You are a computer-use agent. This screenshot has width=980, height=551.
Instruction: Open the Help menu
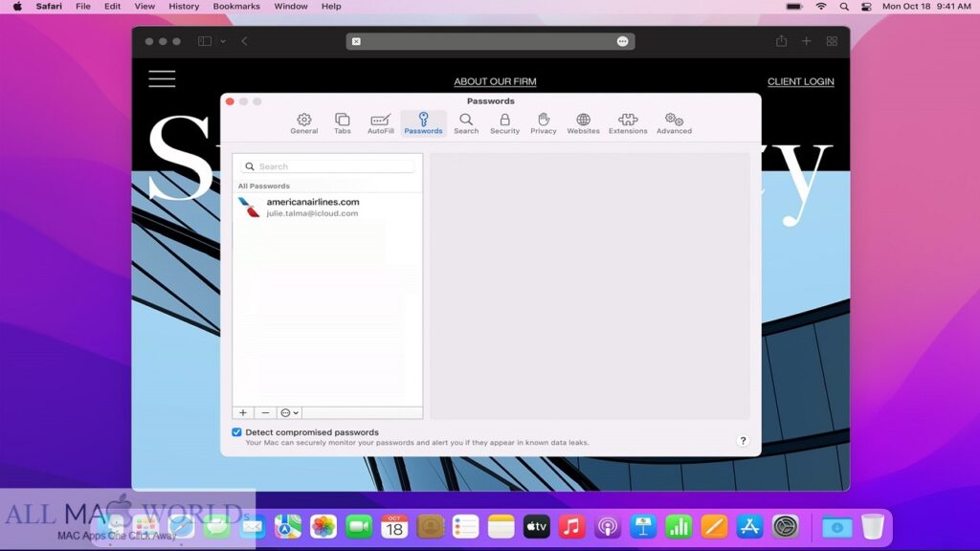pos(331,7)
